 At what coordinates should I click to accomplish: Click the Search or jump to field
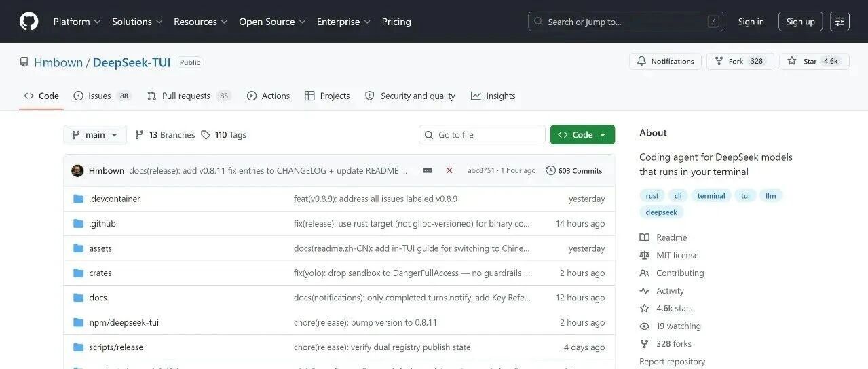[x=626, y=22]
